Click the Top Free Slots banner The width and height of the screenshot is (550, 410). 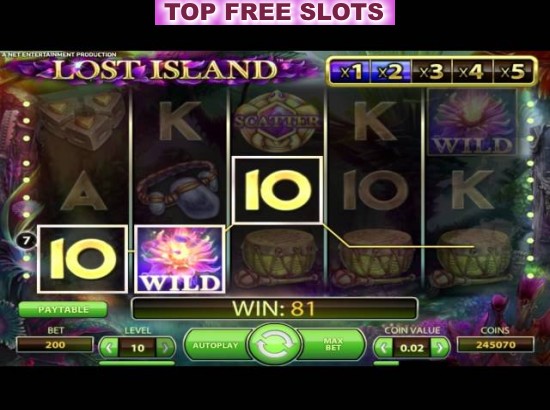pyautogui.click(x=275, y=12)
